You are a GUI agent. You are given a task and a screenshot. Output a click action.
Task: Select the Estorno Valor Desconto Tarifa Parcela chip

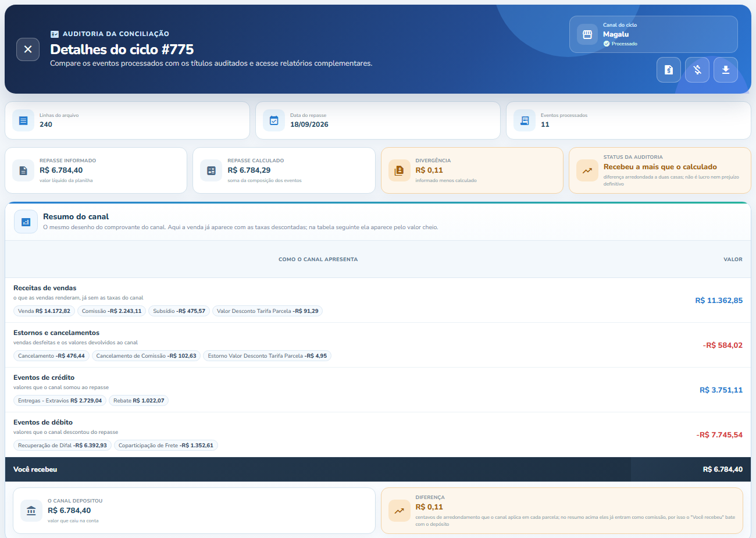[x=267, y=356]
